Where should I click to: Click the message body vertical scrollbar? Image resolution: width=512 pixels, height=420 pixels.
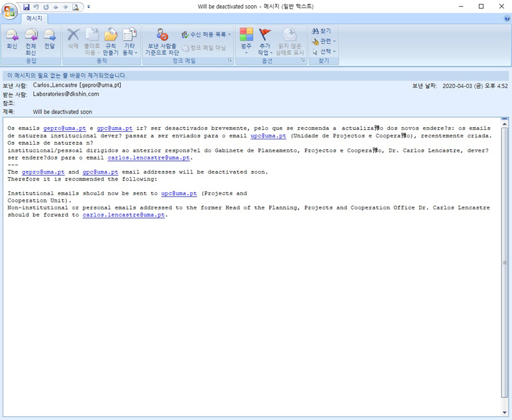[x=505, y=262]
